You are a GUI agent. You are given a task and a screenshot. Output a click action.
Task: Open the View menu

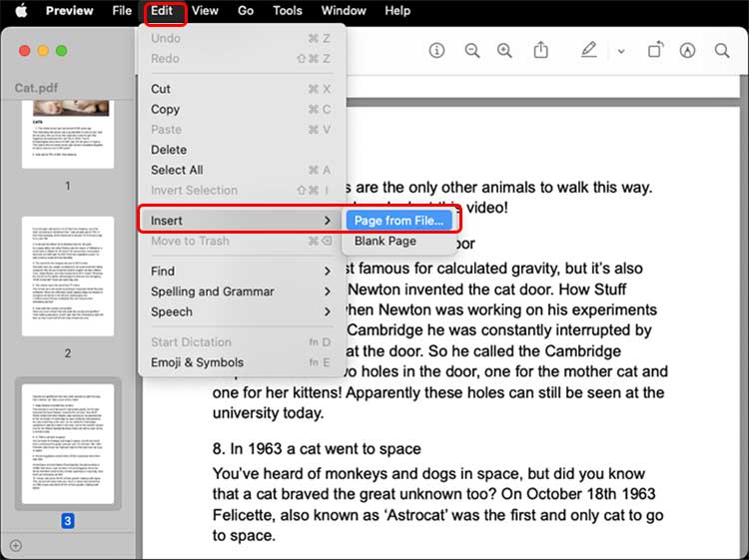pos(205,11)
